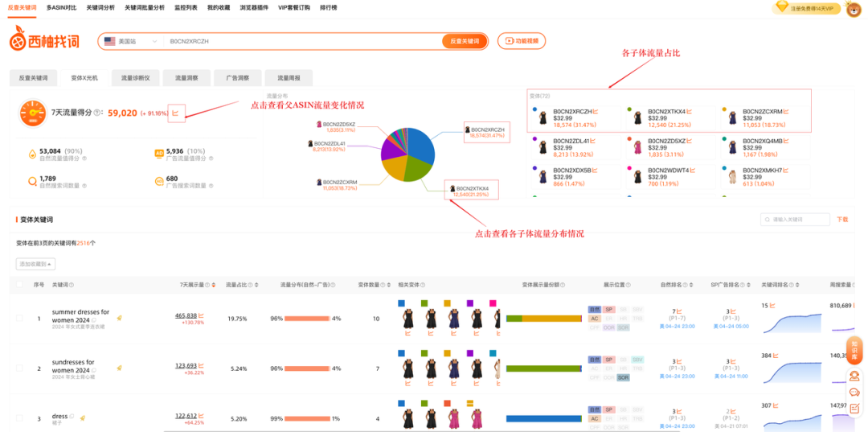868x432 pixels.
Task: Switch to the 流量诊断仪 tab
Action: coord(135,79)
